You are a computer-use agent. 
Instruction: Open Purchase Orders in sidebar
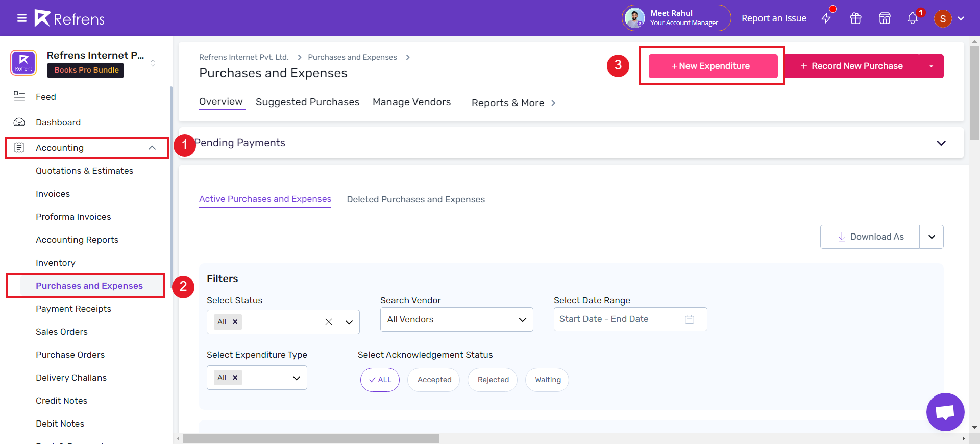(x=70, y=355)
